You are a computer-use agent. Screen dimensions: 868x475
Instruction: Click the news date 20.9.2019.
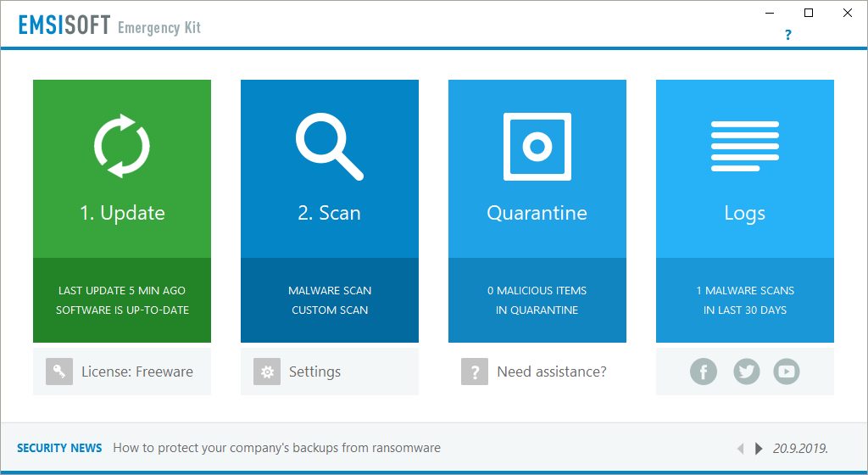click(800, 449)
